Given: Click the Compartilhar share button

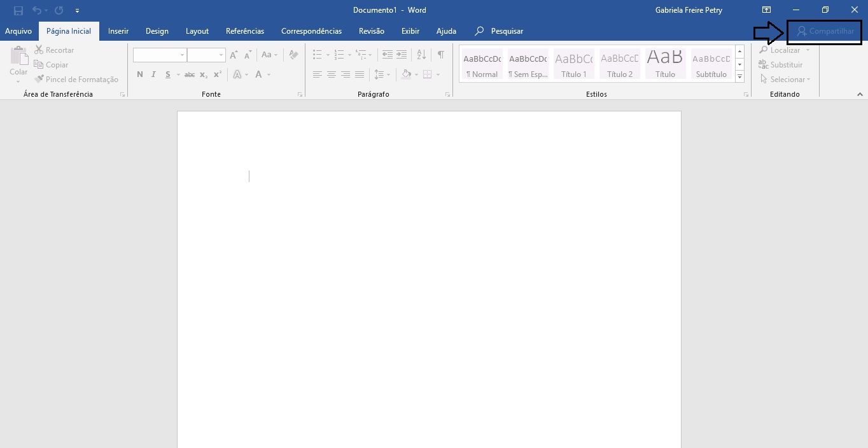Looking at the screenshot, I should [x=825, y=31].
